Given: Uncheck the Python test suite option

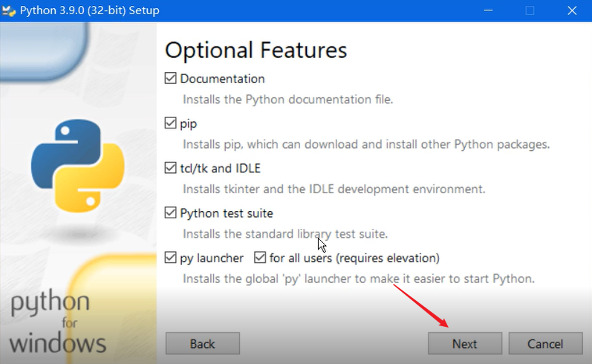Looking at the screenshot, I should [x=171, y=213].
